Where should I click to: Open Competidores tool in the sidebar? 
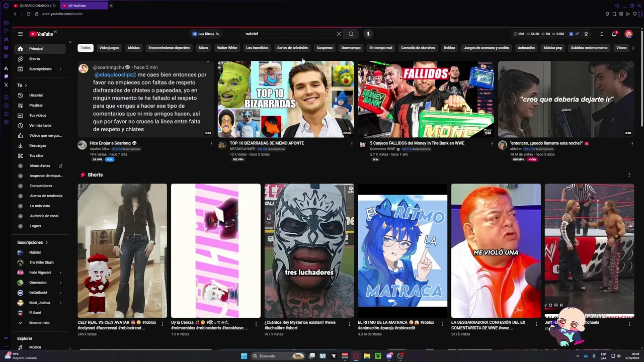41,186
